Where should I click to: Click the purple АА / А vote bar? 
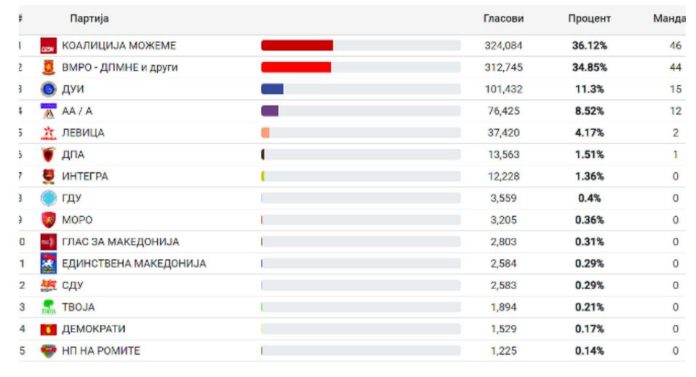coord(270,111)
